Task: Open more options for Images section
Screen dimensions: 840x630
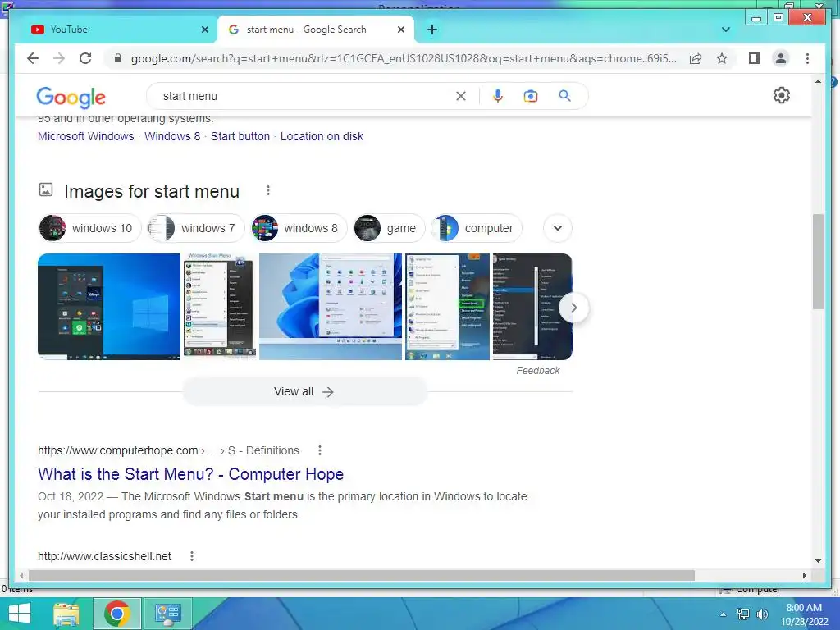Action: (x=268, y=190)
